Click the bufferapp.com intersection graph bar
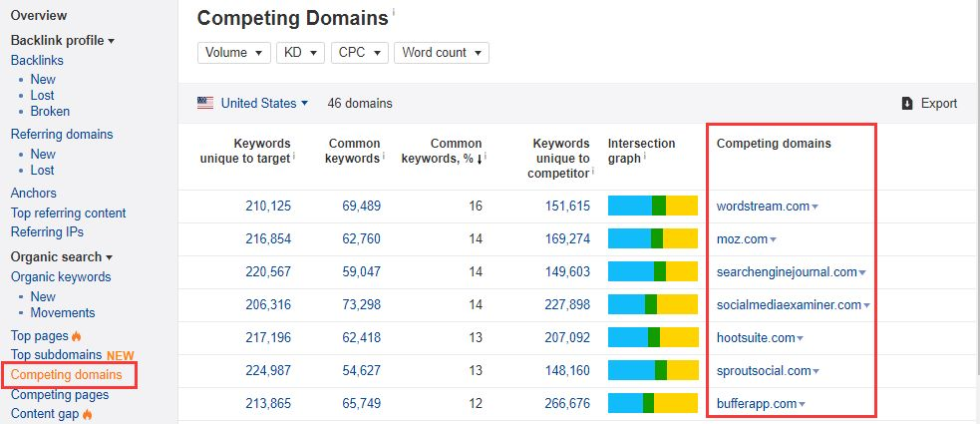This screenshot has height=424, width=980. [x=652, y=403]
